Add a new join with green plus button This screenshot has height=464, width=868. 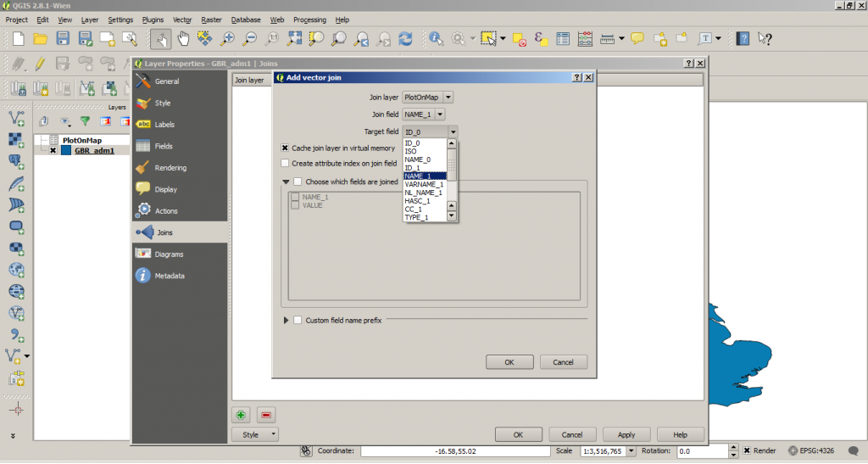241,415
